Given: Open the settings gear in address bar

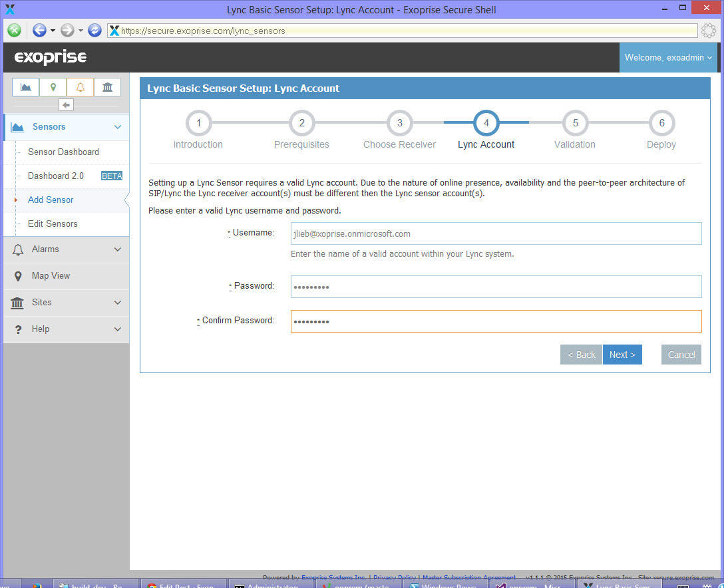Looking at the screenshot, I should click(x=708, y=31).
